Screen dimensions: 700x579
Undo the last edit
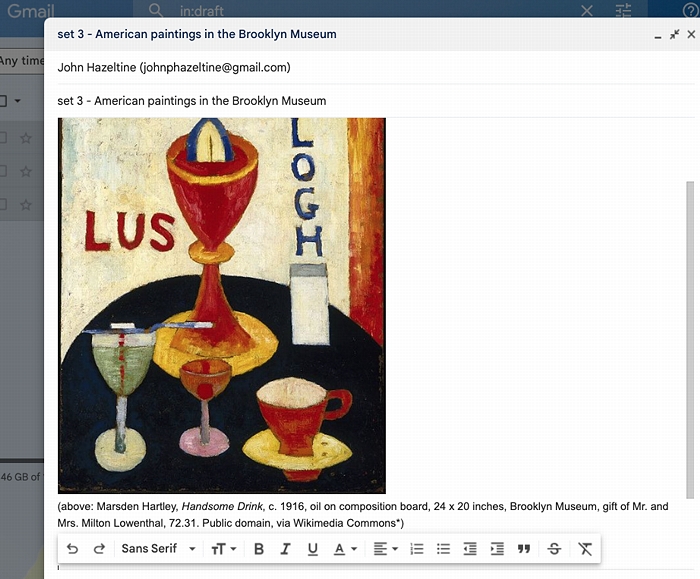[x=72, y=549]
